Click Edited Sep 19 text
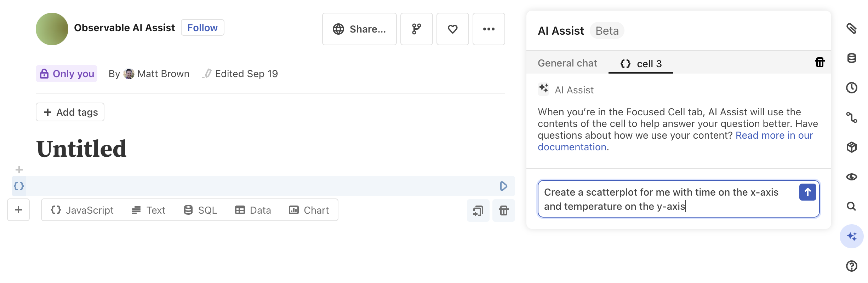The width and height of the screenshot is (868, 283). [x=246, y=74]
